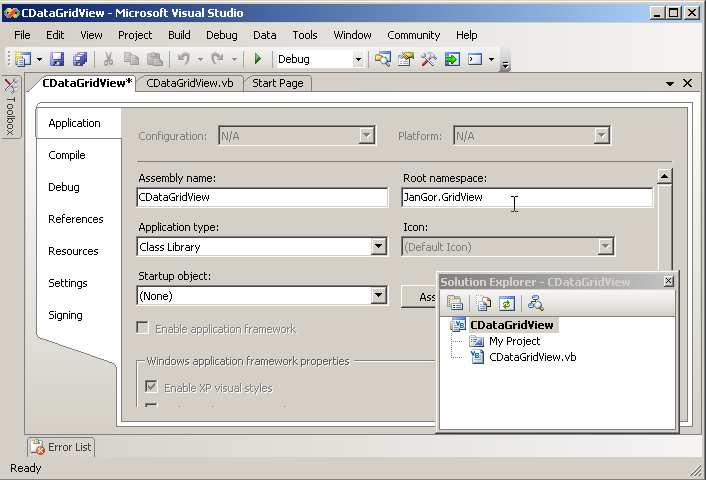Open the Debug menu
The image size is (706, 480).
coord(222,35)
